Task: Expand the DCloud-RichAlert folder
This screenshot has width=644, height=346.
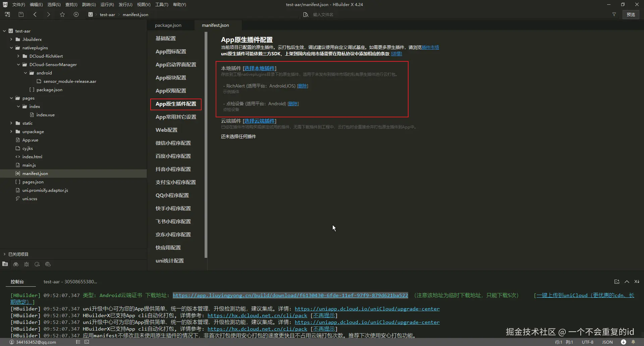Action: coord(18,56)
